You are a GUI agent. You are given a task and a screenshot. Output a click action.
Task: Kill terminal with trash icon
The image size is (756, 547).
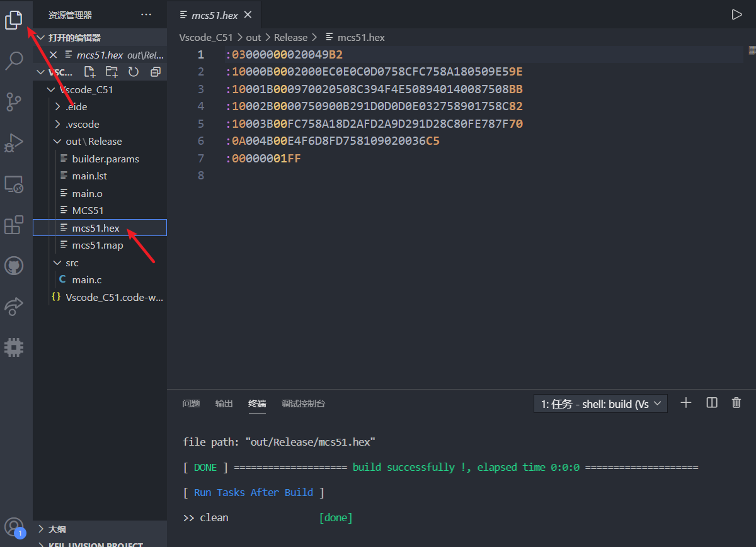(736, 403)
